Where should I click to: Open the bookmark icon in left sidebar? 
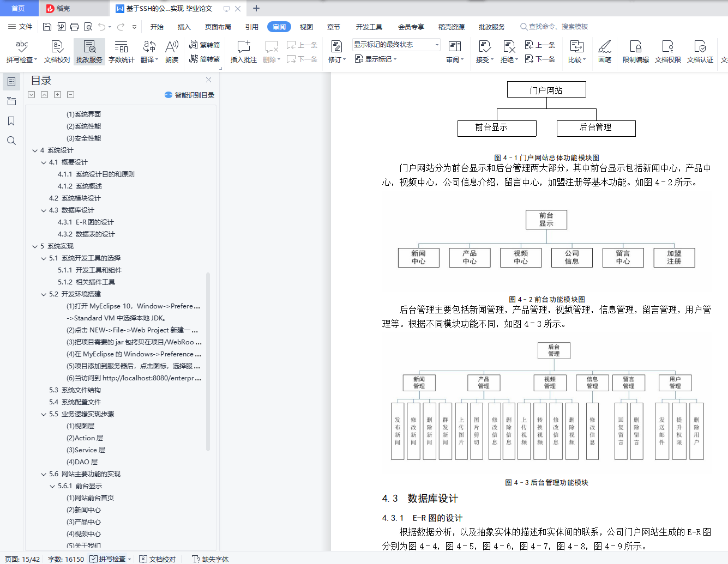[11, 121]
